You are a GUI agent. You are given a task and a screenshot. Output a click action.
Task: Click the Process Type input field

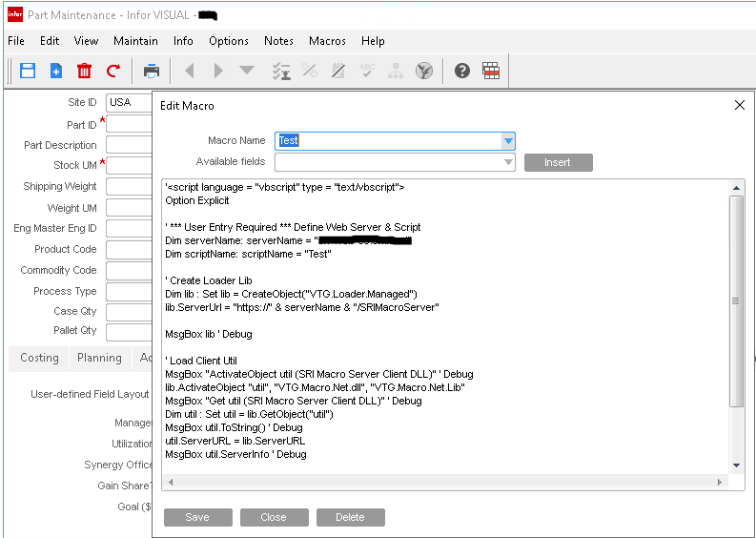(130, 292)
